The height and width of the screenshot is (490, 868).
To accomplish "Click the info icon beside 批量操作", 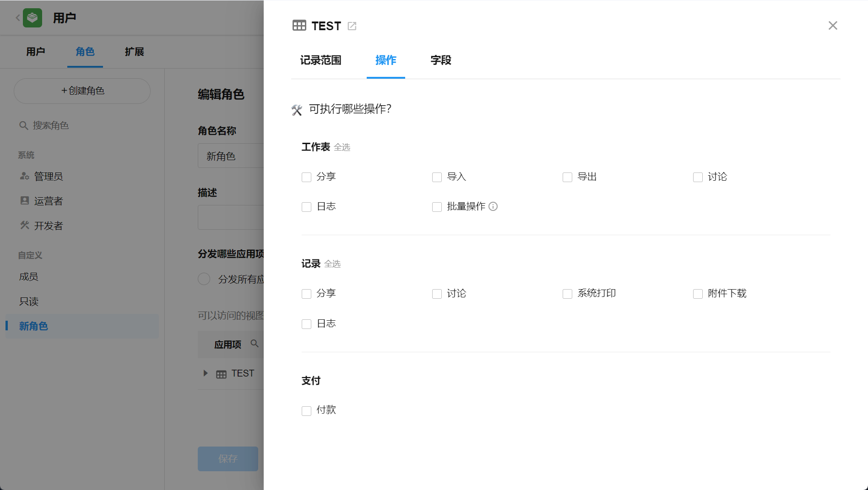I will tap(493, 206).
